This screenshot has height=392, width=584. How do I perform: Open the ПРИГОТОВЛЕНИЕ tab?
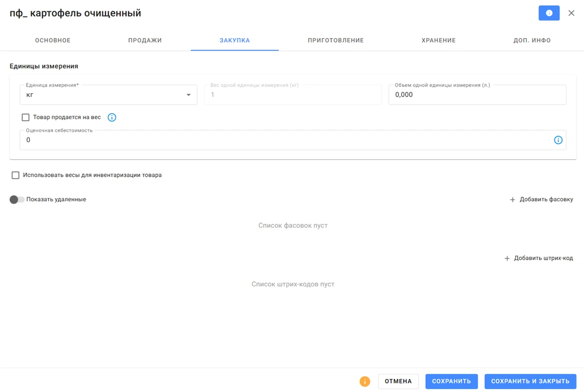click(336, 40)
